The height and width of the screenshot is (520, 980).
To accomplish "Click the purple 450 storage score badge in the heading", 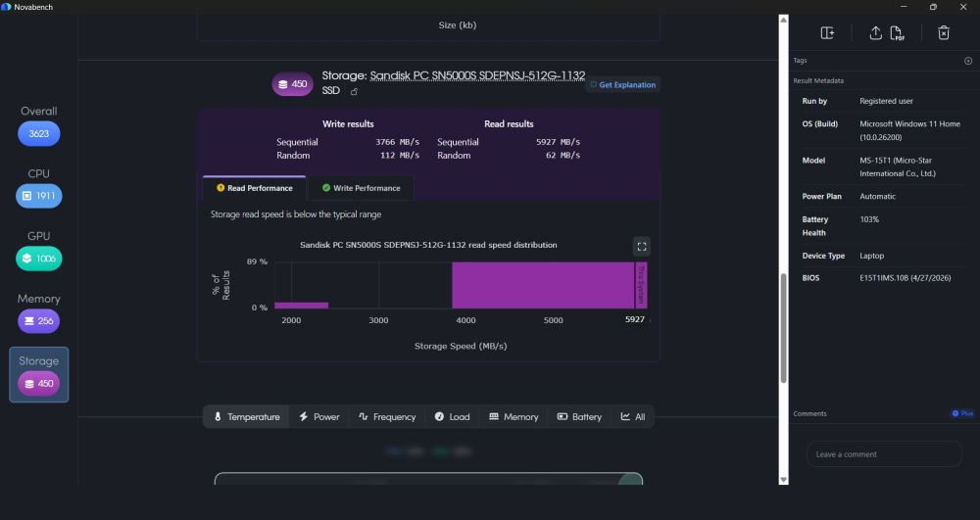I will [292, 84].
